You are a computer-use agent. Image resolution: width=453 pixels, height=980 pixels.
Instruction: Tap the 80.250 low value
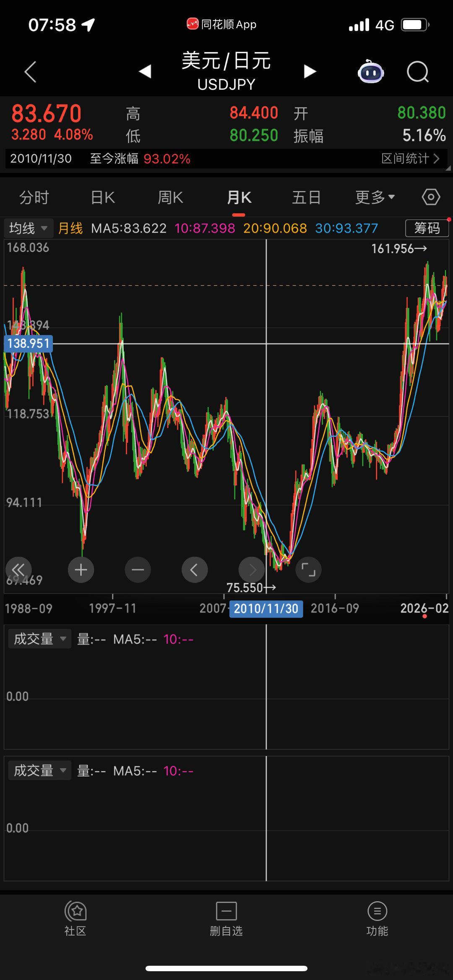pos(254,135)
